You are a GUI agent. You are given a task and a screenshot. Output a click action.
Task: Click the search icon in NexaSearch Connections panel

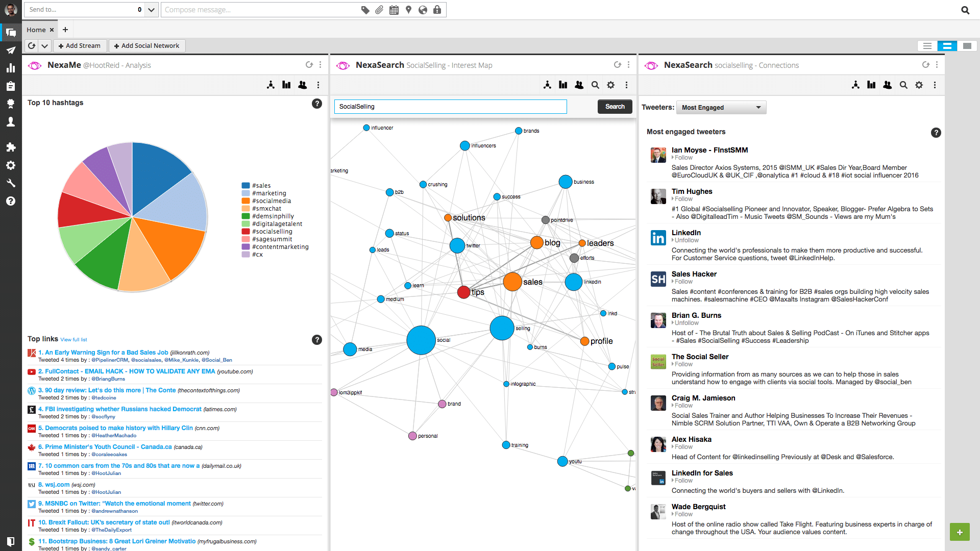click(x=904, y=85)
